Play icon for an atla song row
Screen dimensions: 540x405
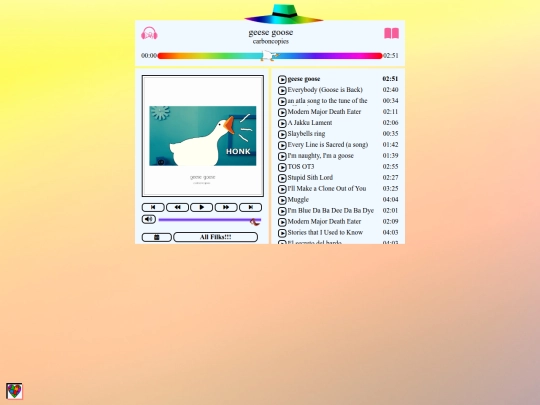tap(282, 102)
